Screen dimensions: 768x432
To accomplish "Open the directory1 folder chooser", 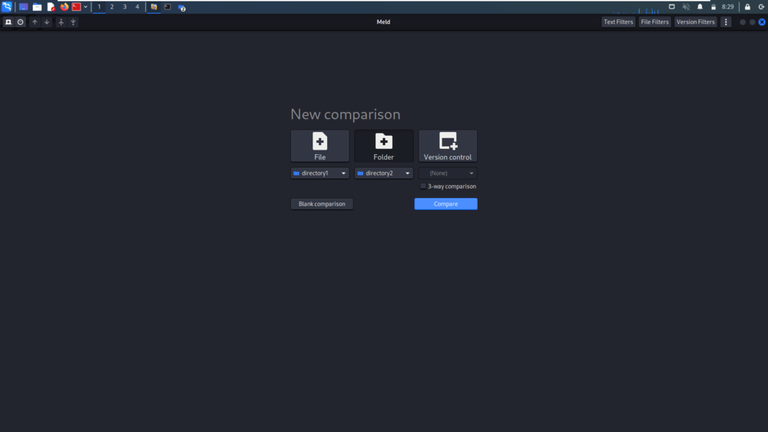I will click(x=320, y=173).
